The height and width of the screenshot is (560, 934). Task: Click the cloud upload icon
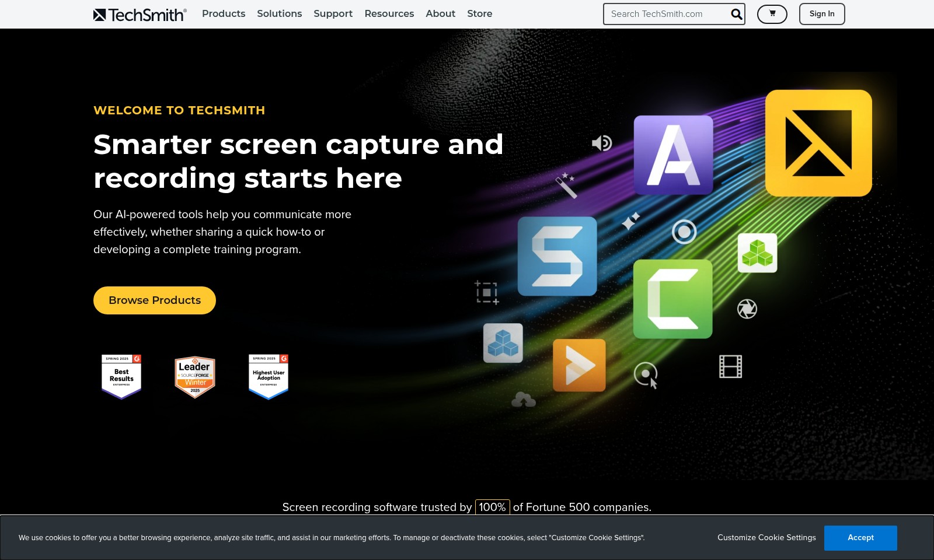524,400
